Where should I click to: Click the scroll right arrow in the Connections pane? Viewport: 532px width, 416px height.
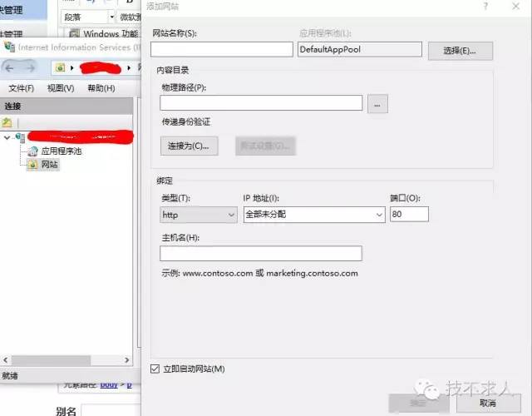coord(127,360)
